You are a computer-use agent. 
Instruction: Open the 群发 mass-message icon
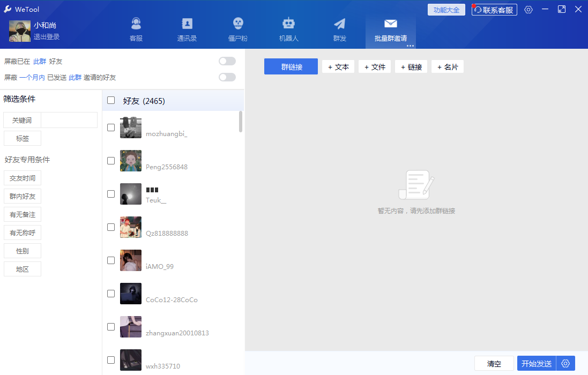pyautogui.click(x=339, y=29)
